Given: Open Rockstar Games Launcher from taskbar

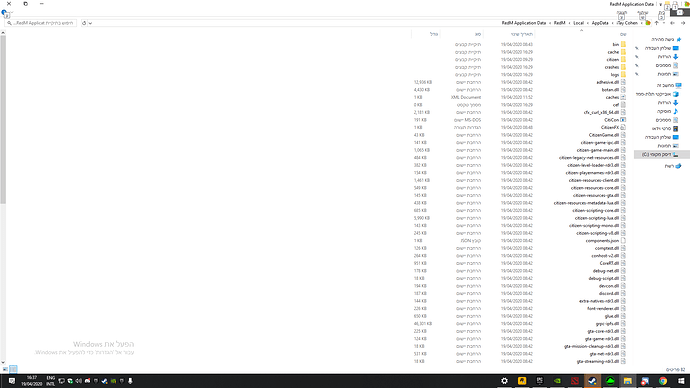Looking at the screenshot, I should click(522, 381).
